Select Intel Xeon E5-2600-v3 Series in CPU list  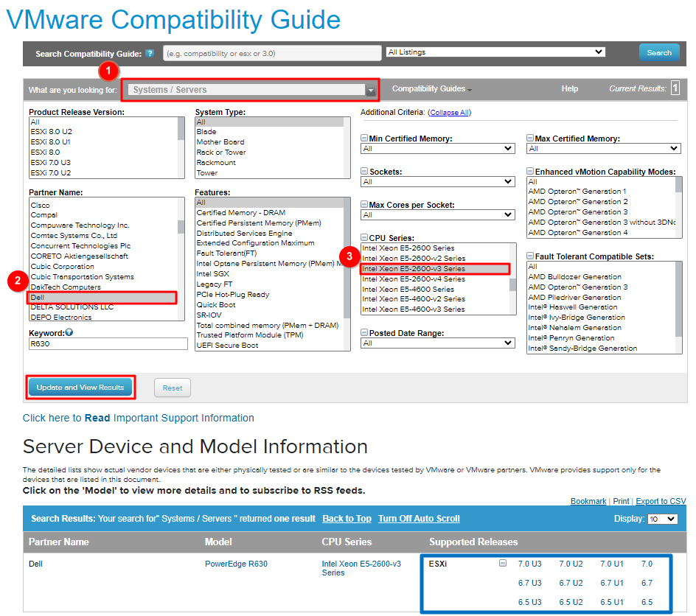point(435,269)
